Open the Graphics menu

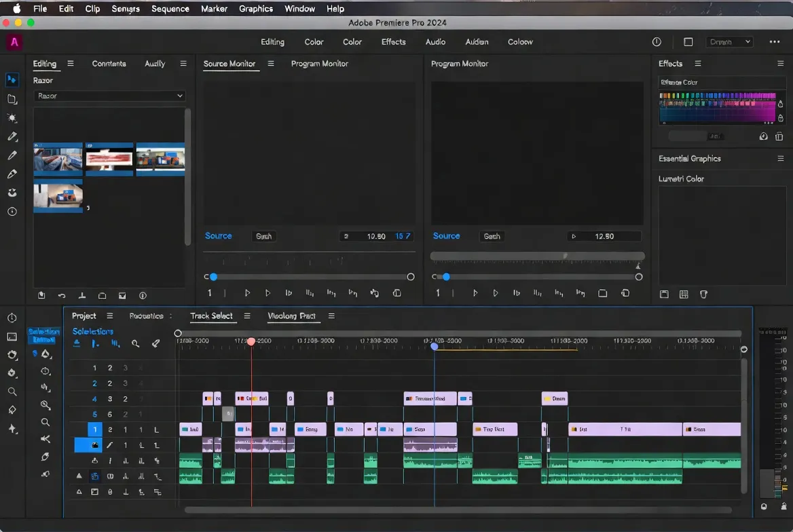256,9
